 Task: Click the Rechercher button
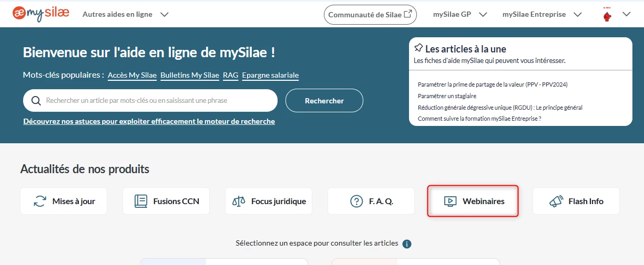pyautogui.click(x=324, y=100)
